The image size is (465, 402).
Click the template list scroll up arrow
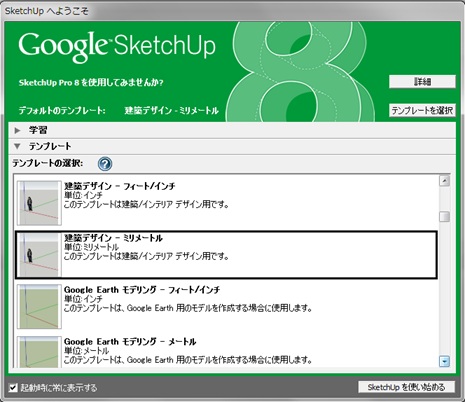pos(444,181)
